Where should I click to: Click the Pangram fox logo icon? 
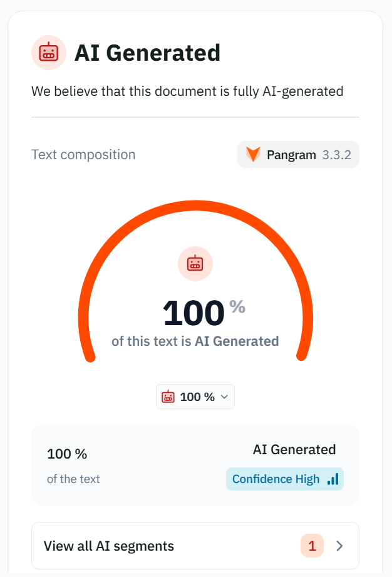point(254,154)
